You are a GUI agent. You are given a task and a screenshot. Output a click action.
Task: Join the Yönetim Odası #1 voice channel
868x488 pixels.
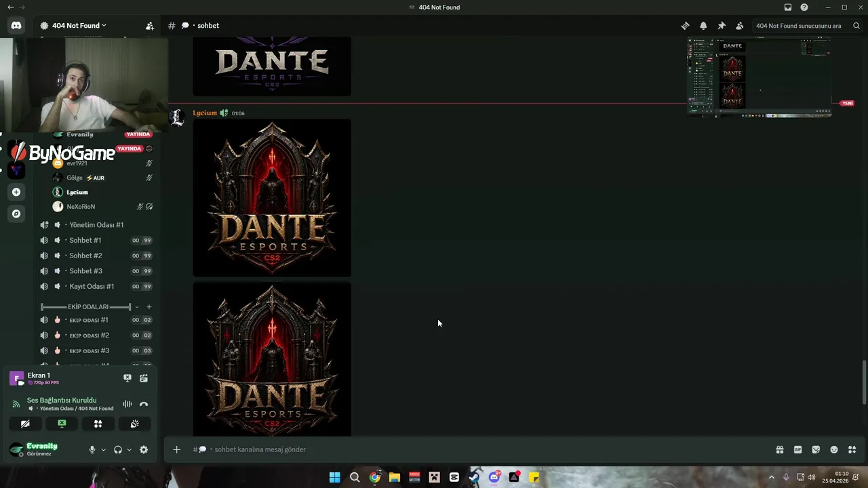[96, 225]
